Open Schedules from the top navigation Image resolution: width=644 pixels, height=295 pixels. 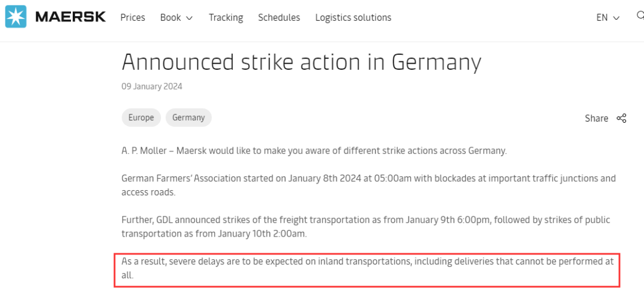(279, 18)
